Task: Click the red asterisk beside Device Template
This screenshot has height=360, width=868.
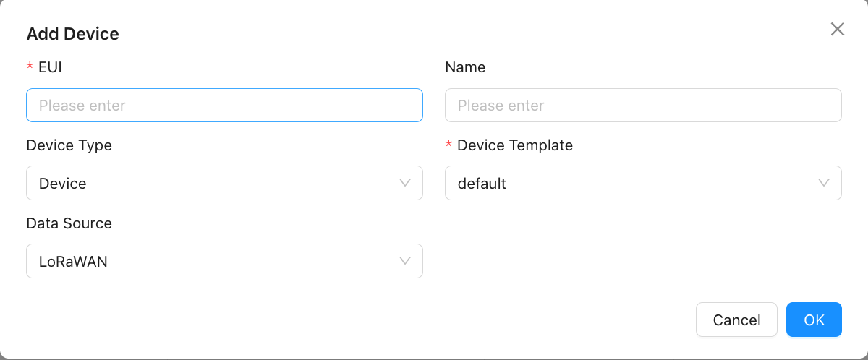Action: point(448,145)
